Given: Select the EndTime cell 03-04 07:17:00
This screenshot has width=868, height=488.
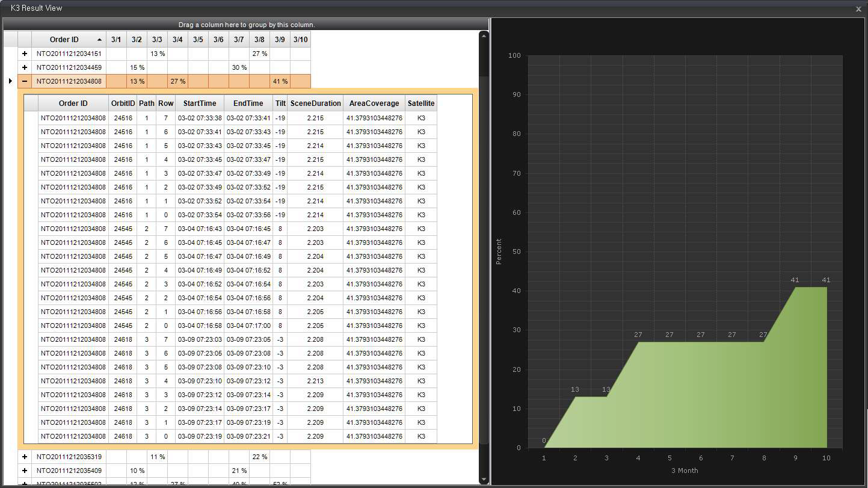Looking at the screenshot, I should point(248,326).
